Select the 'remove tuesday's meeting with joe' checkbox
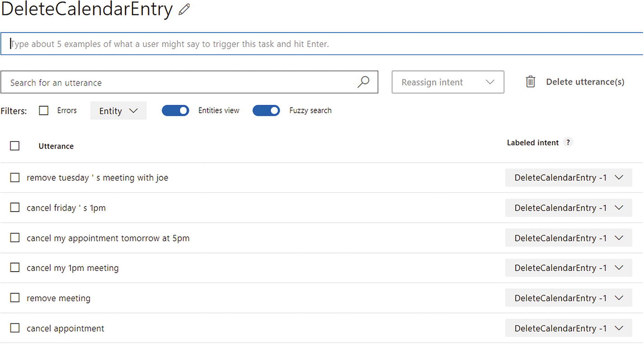The width and height of the screenshot is (644, 344). 15,178
